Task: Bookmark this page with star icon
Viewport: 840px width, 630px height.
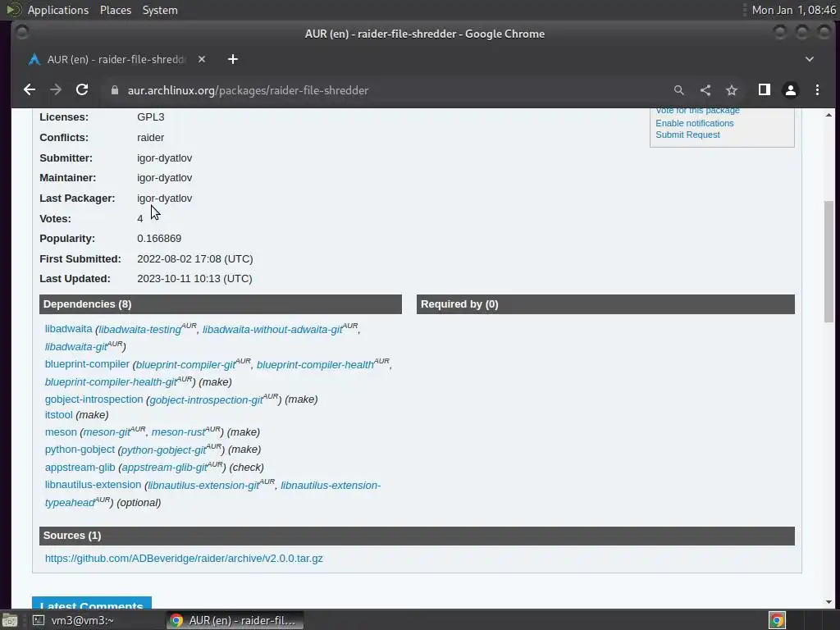Action: click(x=732, y=90)
